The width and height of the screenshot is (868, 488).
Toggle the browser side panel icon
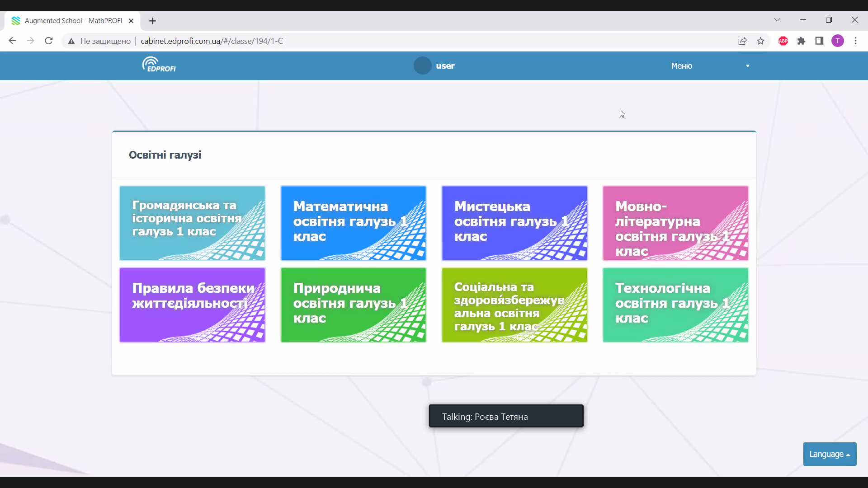pos(819,41)
